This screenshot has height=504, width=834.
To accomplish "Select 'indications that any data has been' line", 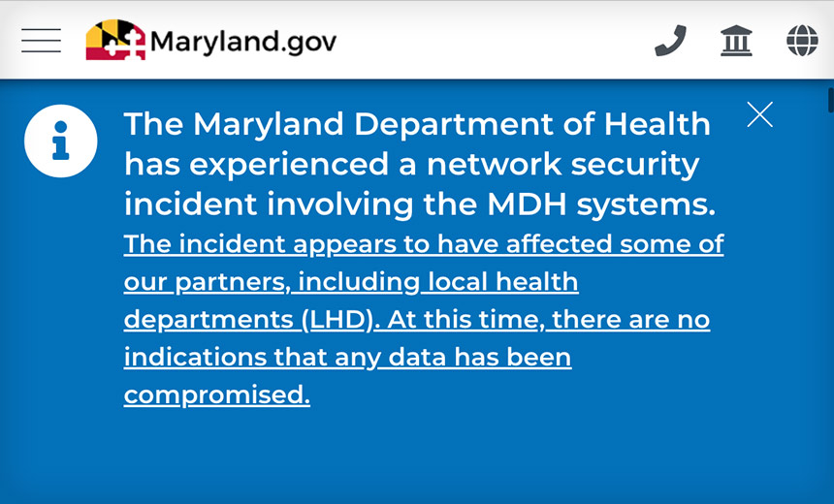I will (348, 357).
